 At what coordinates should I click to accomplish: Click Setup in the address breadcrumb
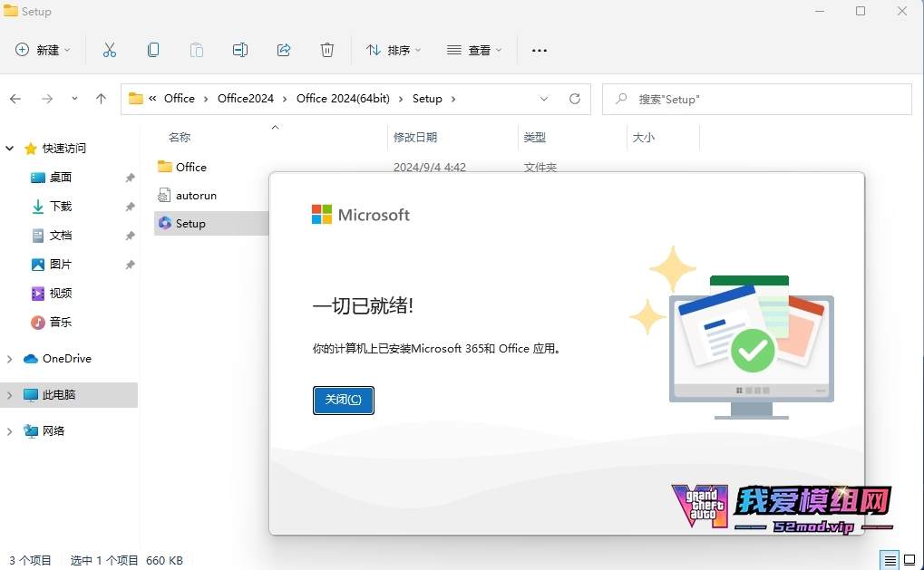(x=427, y=99)
